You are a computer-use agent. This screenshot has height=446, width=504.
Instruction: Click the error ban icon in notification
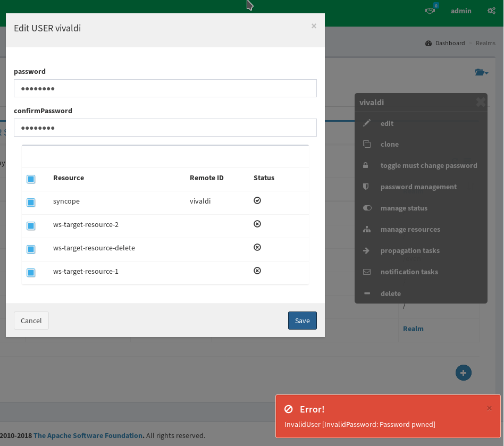[288, 409]
